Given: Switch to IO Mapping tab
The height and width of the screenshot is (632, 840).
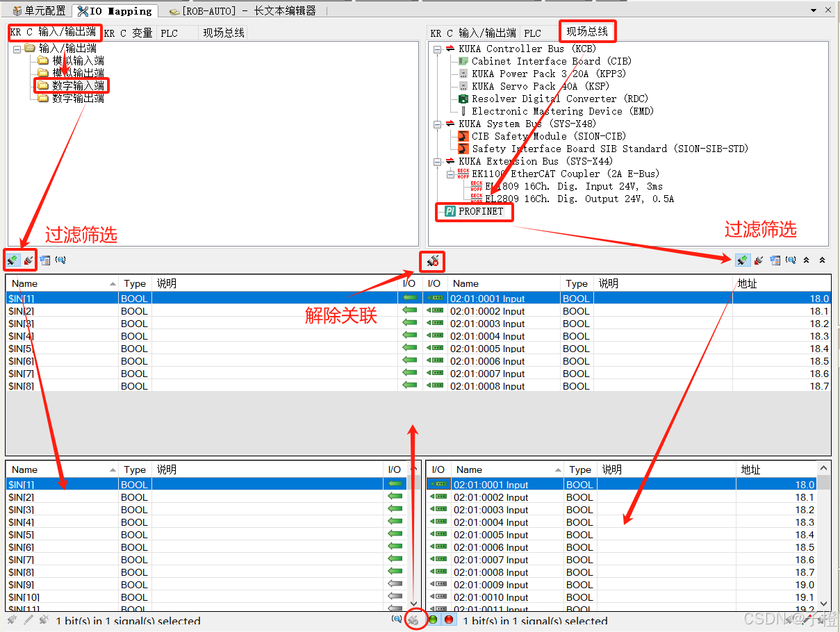Looking at the screenshot, I should pos(115,10).
